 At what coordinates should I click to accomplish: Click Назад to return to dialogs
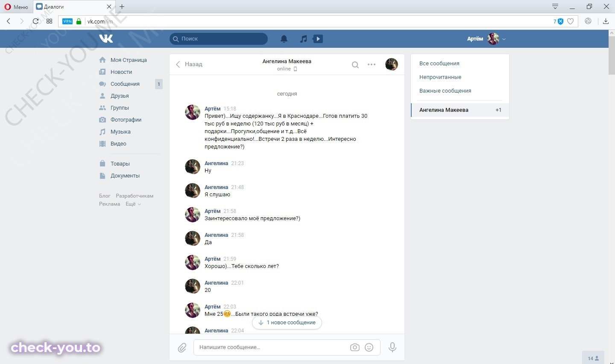[x=189, y=64]
